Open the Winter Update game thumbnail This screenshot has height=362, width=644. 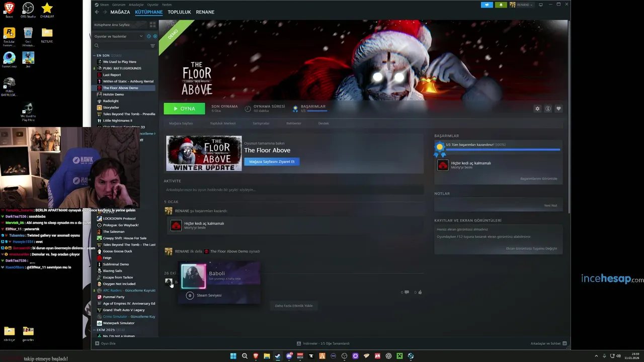pos(204,153)
